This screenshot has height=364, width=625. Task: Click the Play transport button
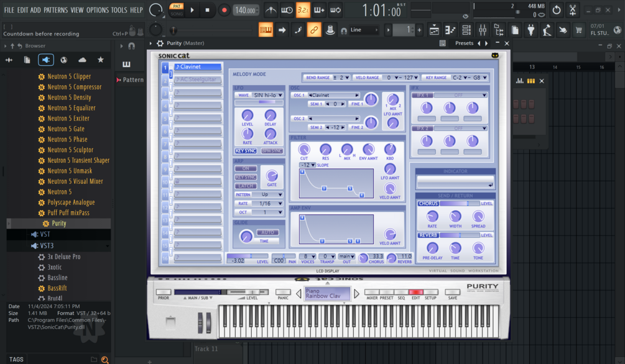(x=192, y=11)
